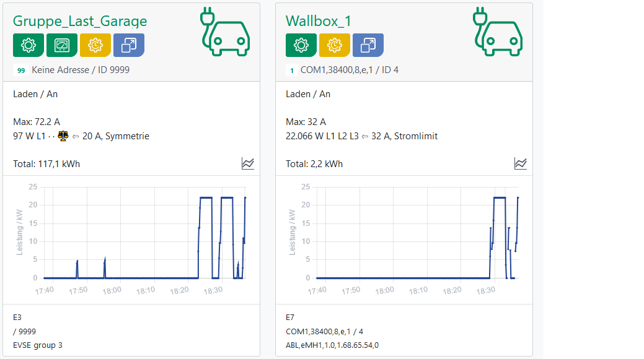Open the Wallbox_1 title link
Viewport: 644px width, 359px height.
tap(319, 21)
